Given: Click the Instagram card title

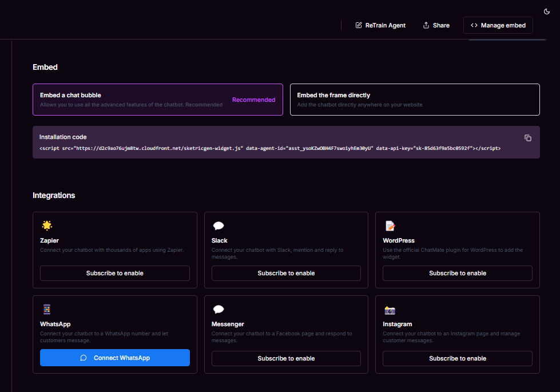Looking at the screenshot, I should (397, 324).
